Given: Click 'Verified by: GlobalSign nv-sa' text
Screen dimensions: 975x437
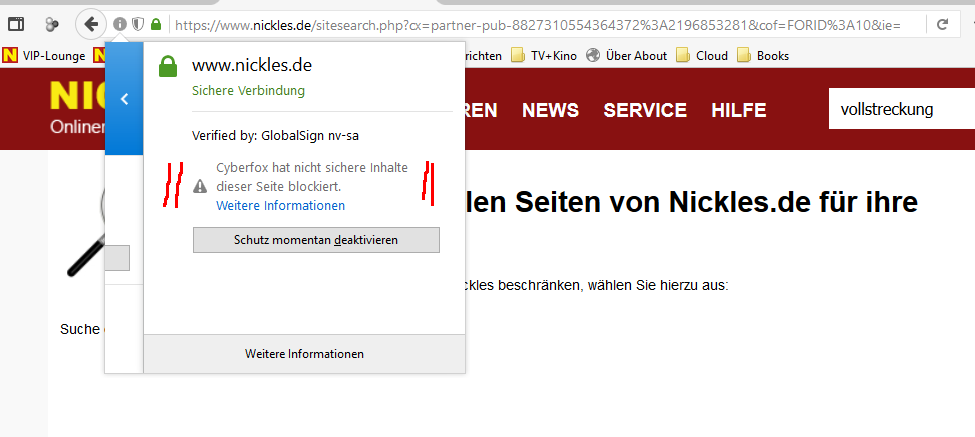Looking at the screenshot, I should (275, 136).
